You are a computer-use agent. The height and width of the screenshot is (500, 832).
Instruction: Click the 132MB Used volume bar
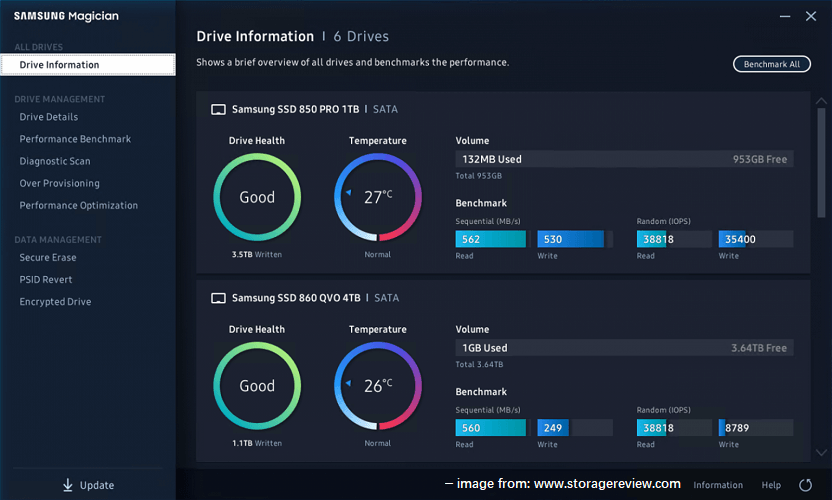[625, 159]
